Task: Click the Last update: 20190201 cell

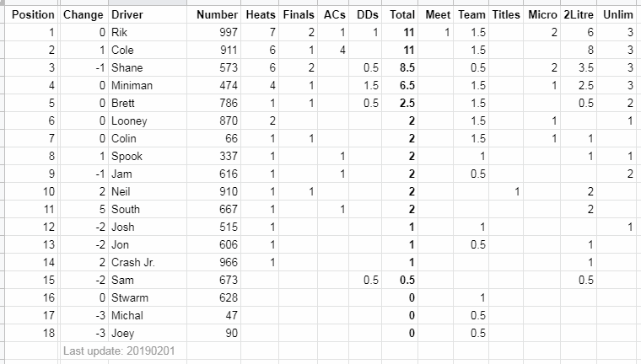Action: pyautogui.click(x=119, y=350)
